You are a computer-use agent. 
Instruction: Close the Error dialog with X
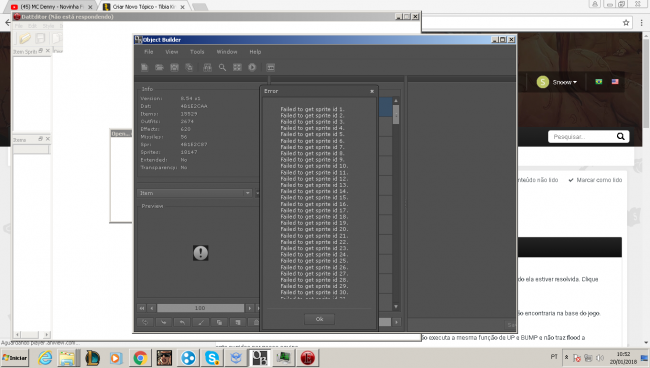pyautogui.click(x=372, y=91)
